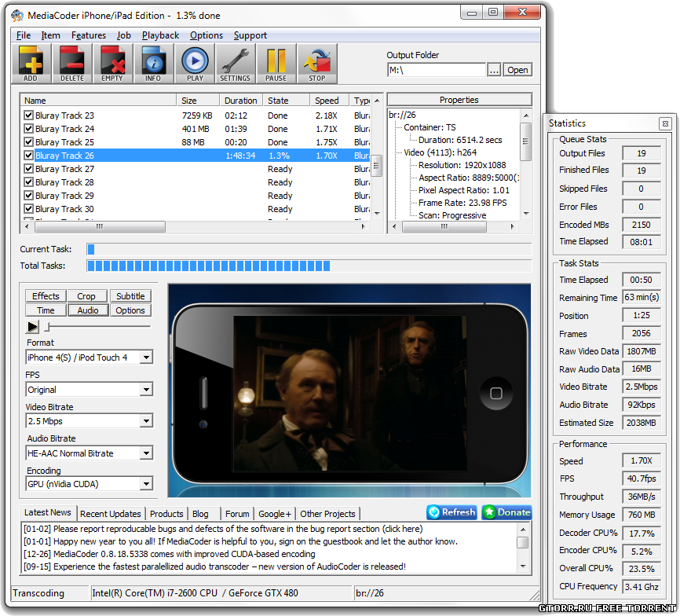Uncheck Bluray Track 28
This screenshot has width=680, height=616.
point(28,182)
